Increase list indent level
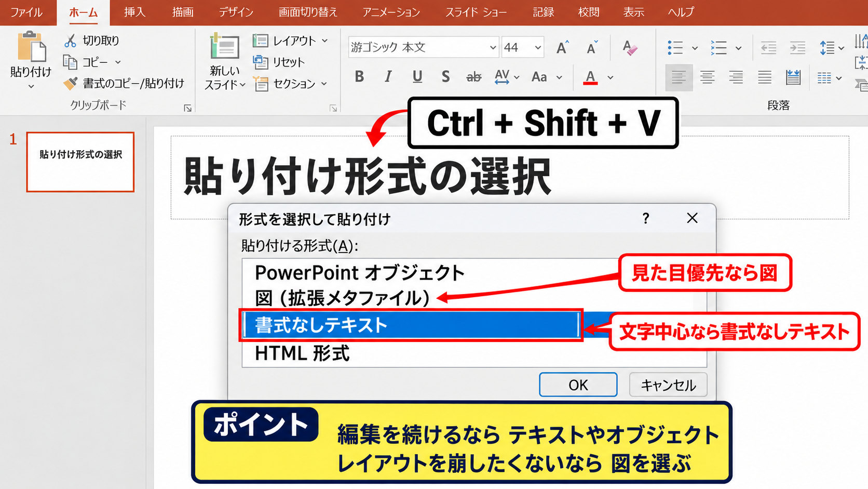This screenshot has width=868, height=489. (x=797, y=48)
